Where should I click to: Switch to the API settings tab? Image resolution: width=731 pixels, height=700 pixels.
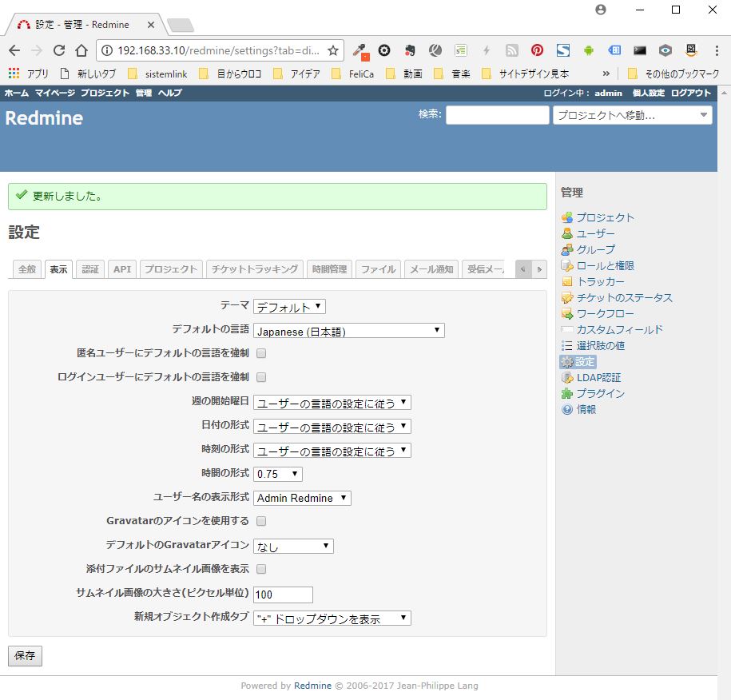click(x=122, y=269)
